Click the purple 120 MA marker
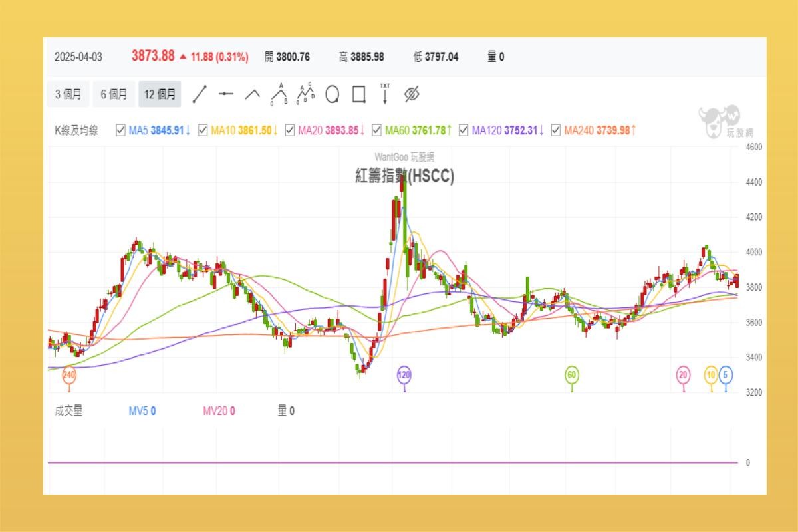This screenshot has height=532, width=798. pos(404,375)
